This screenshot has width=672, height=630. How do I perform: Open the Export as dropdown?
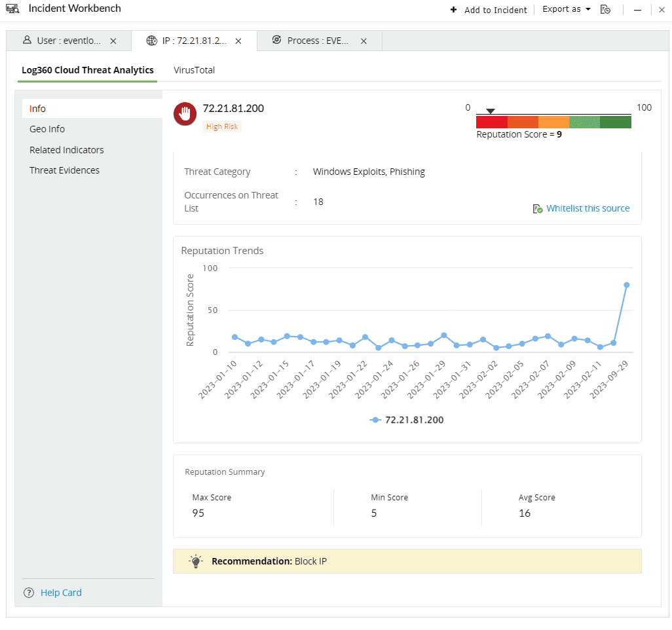pyautogui.click(x=565, y=9)
